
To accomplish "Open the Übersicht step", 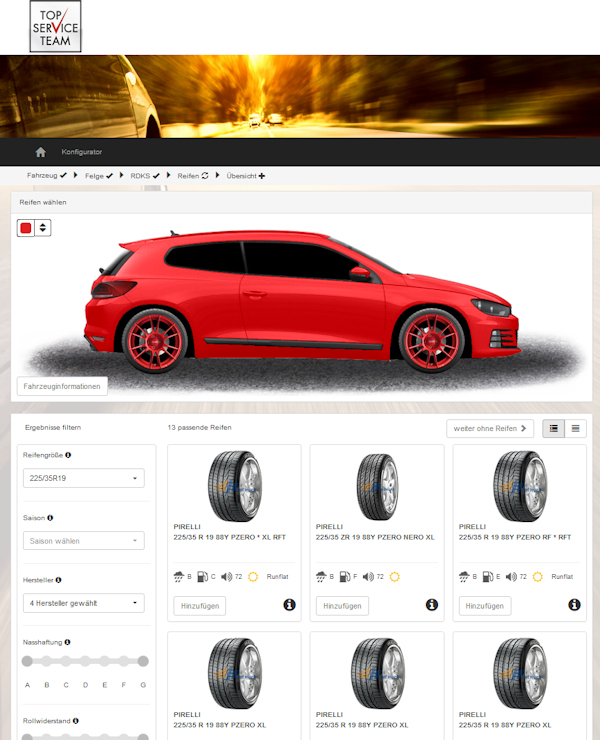I will coord(245,176).
